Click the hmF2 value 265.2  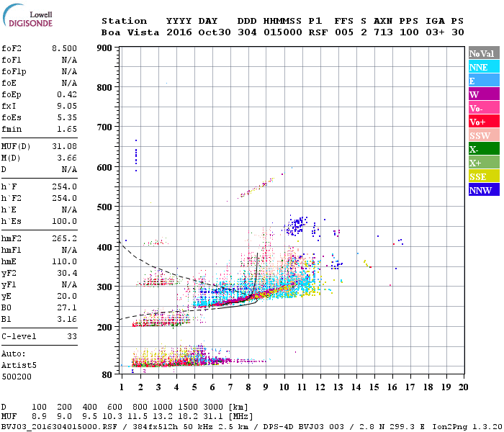(x=64, y=239)
